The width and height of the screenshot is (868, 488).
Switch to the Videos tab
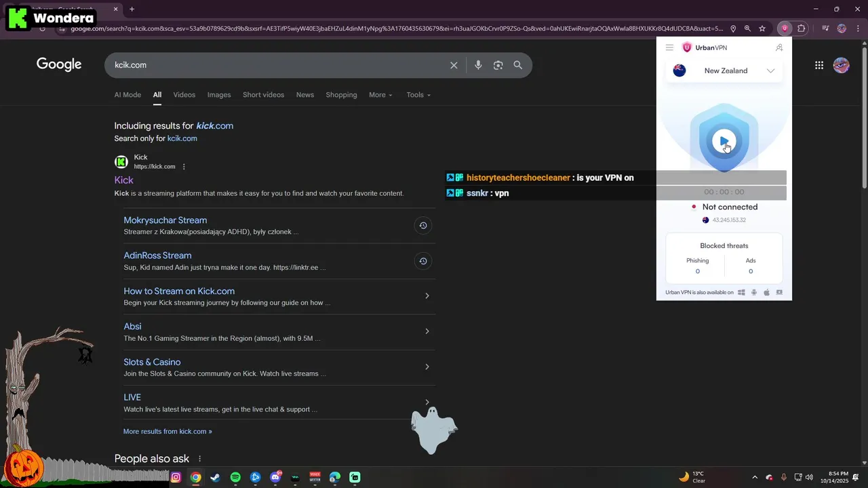pyautogui.click(x=184, y=95)
